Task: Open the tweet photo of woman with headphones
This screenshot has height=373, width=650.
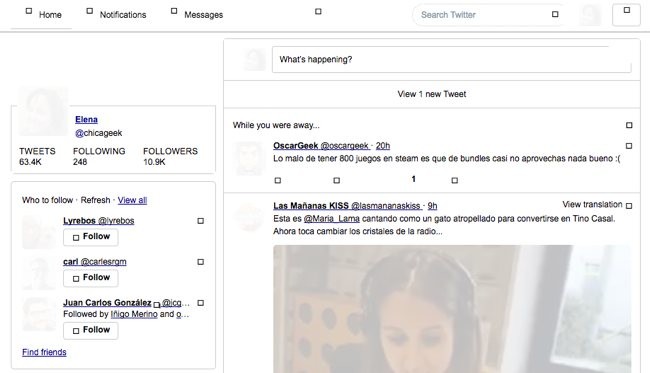Action: coord(452,309)
